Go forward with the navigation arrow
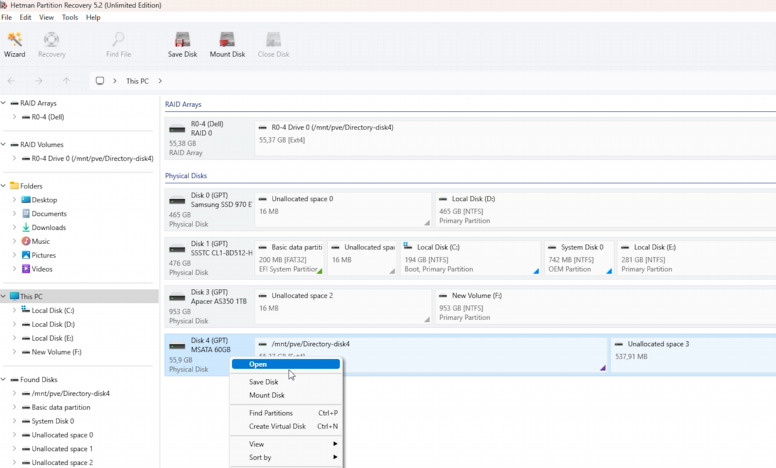 39,81
